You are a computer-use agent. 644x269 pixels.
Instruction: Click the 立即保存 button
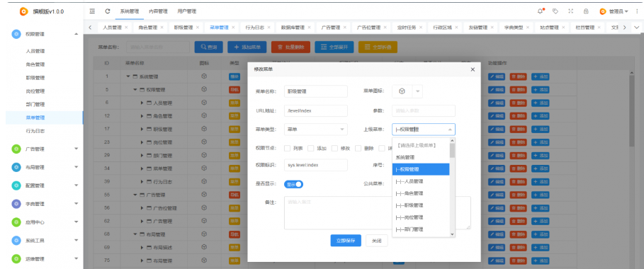coord(346,241)
